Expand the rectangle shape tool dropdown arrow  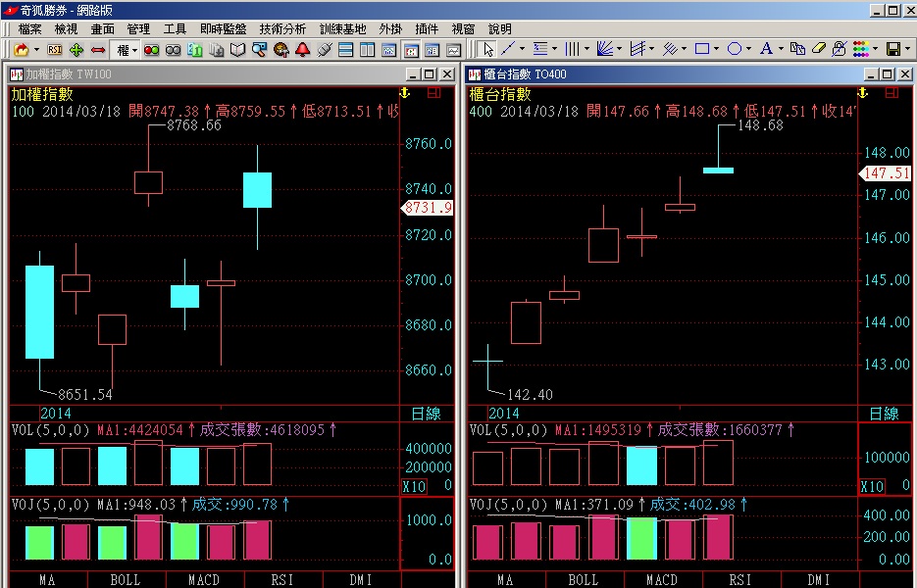tap(718, 49)
